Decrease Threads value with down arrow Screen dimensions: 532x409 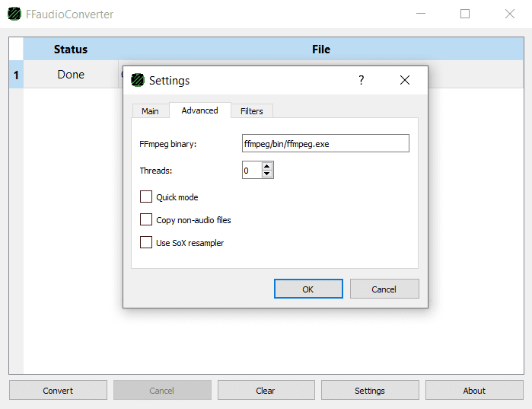click(x=266, y=174)
